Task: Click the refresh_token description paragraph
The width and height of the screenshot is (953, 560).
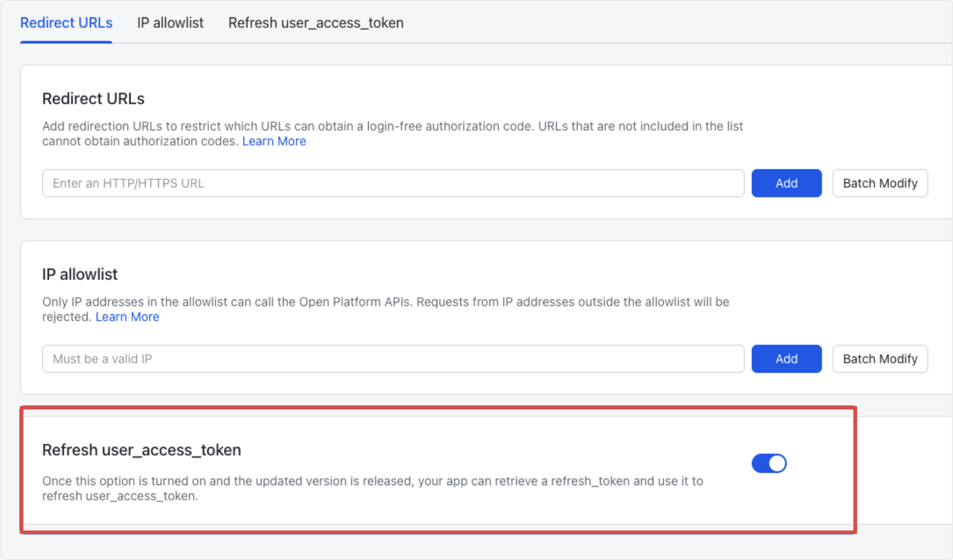Action: [372, 481]
